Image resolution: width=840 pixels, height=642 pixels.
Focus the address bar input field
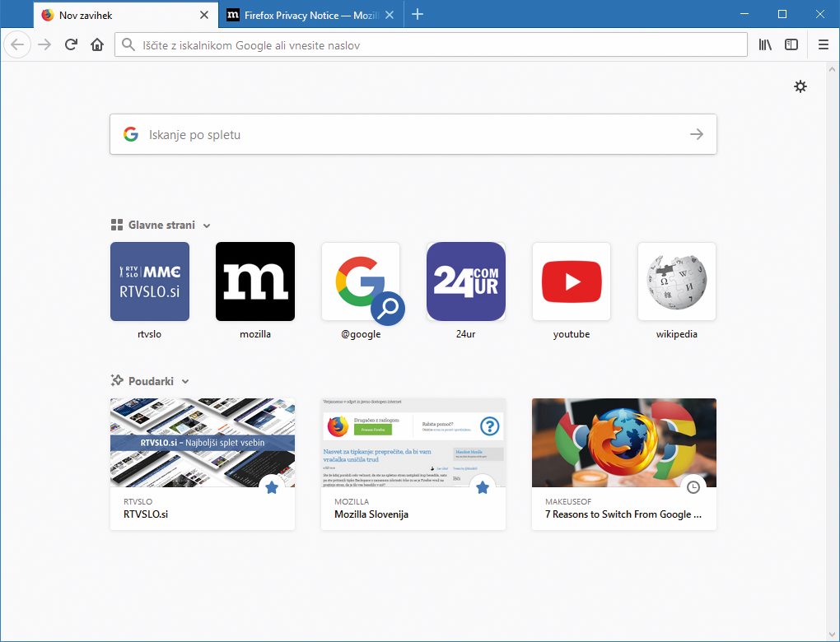pyautogui.click(x=431, y=44)
